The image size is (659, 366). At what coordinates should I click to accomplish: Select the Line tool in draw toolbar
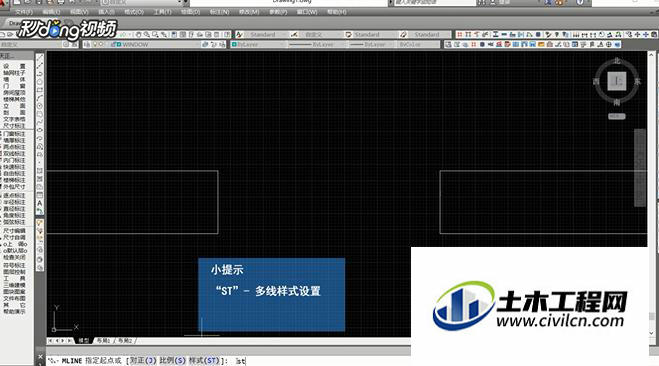pyautogui.click(x=40, y=58)
